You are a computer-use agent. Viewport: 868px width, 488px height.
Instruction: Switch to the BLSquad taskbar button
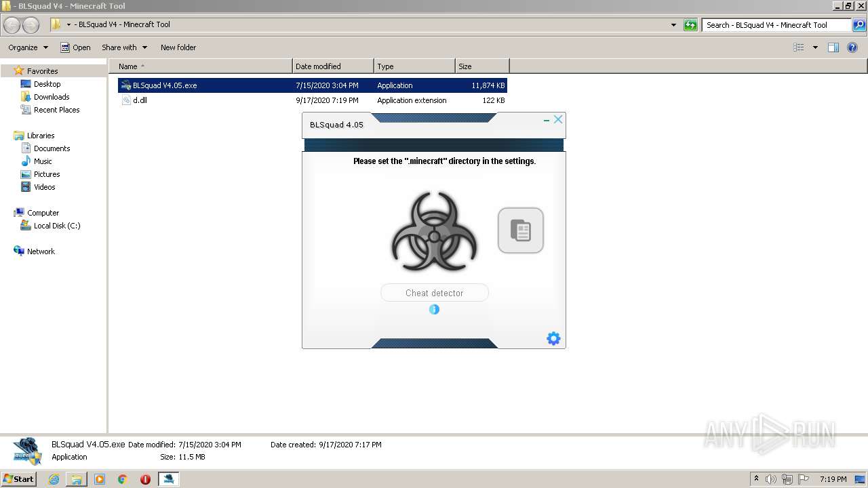[x=168, y=479]
